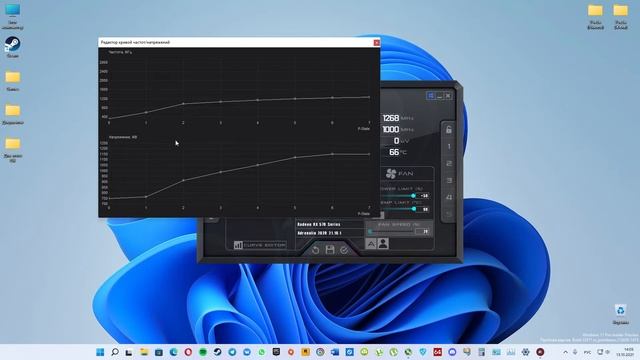Switch the keyboard language indicator in tray
The image size is (640, 360).
pos(587,352)
